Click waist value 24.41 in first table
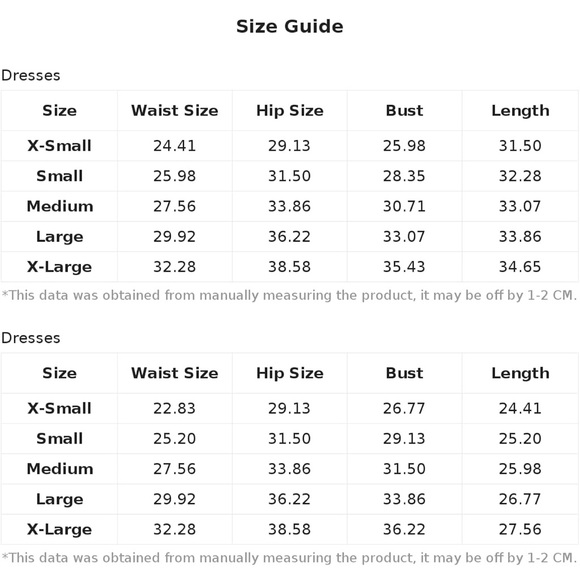Screen dimensions: 580x580 tap(175, 146)
